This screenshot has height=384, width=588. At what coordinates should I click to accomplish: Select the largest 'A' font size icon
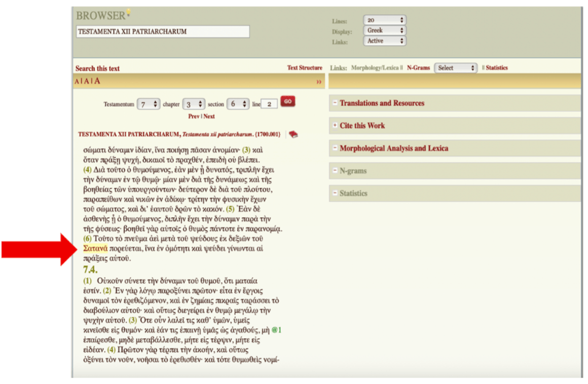[x=97, y=81]
